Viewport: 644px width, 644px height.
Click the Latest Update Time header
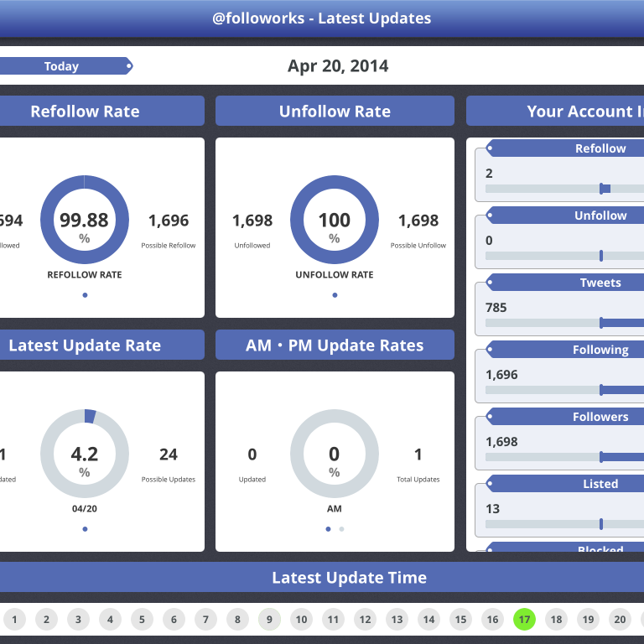349,578
